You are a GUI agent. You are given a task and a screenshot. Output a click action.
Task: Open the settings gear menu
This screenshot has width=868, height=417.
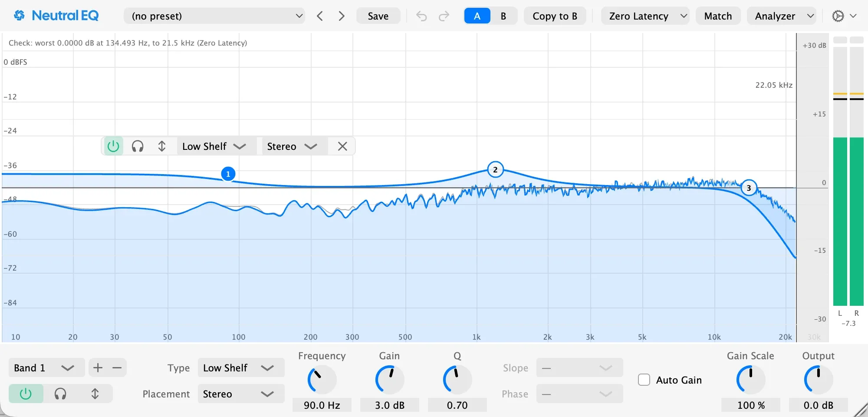tap(844, 16)
